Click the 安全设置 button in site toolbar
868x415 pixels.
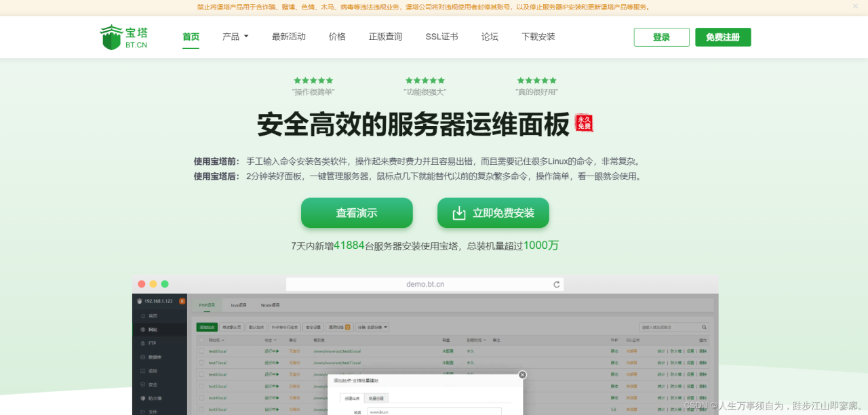[313, 327]
